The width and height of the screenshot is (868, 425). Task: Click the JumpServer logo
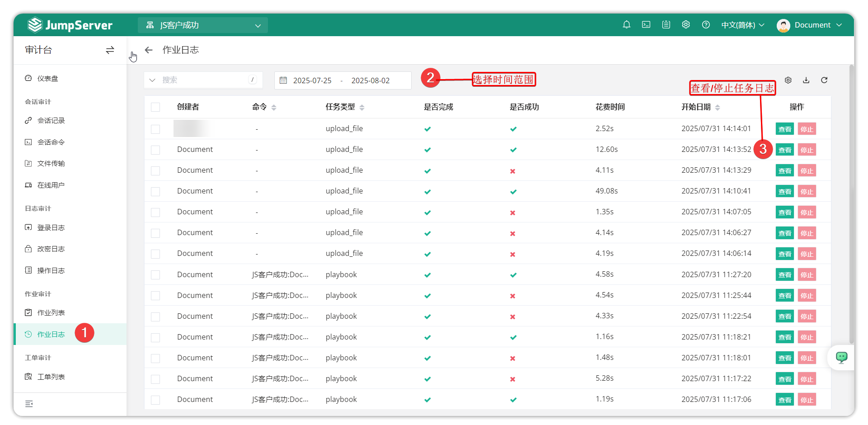[x=70, y=25]
